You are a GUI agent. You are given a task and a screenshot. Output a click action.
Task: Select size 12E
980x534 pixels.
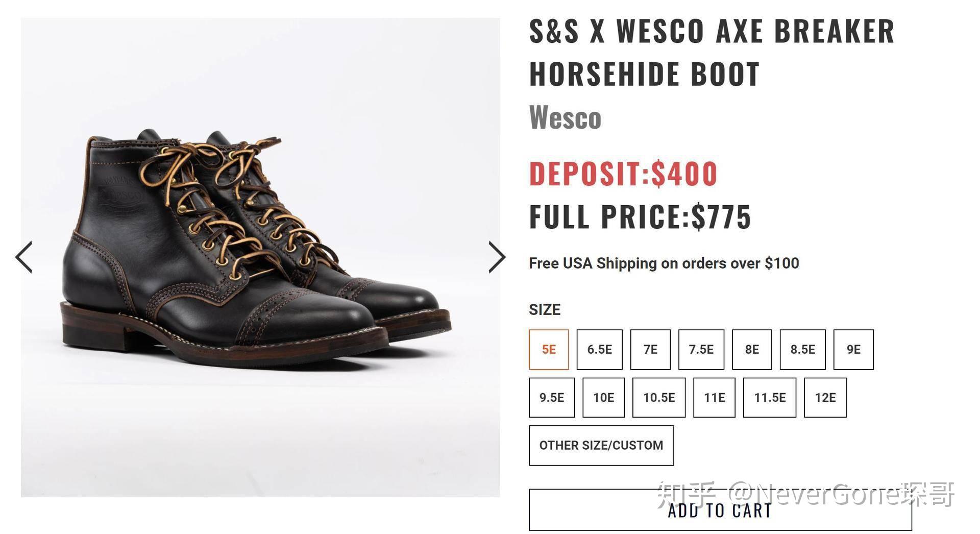825,398
